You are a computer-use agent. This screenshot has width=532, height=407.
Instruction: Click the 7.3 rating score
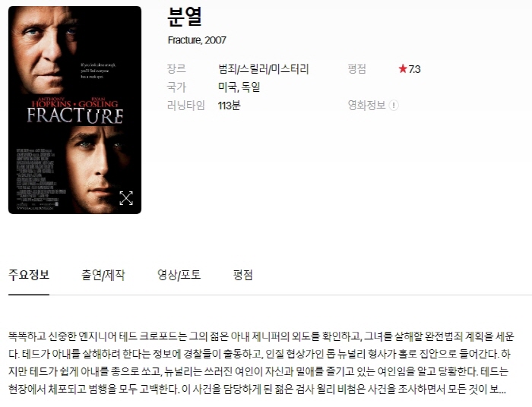414,69
